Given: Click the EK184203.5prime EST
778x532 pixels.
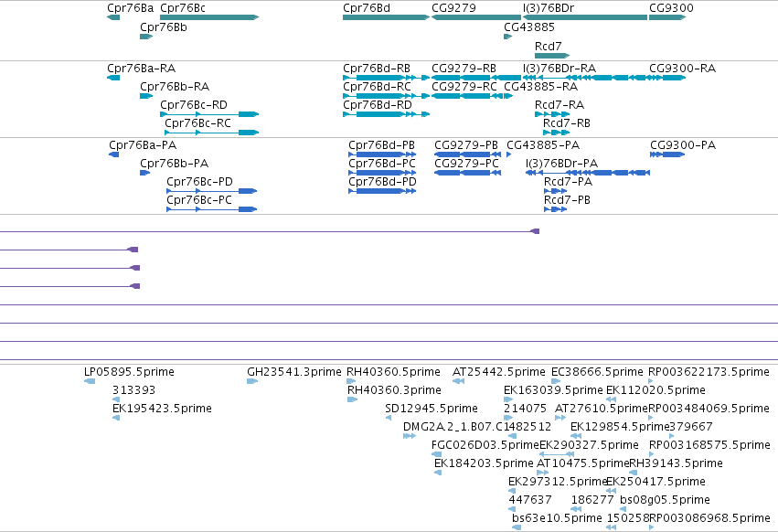Looking at the screenshot, I should 438,473.
